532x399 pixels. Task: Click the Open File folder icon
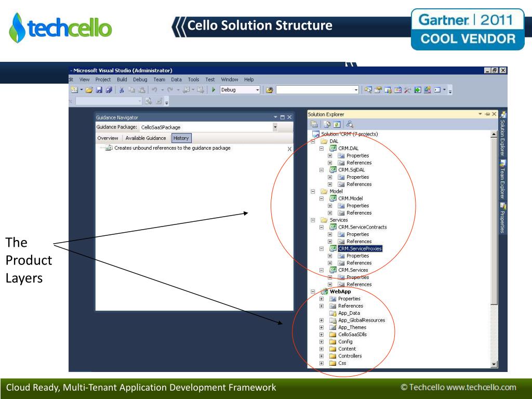pyautogui.click(x=89, y=90)
